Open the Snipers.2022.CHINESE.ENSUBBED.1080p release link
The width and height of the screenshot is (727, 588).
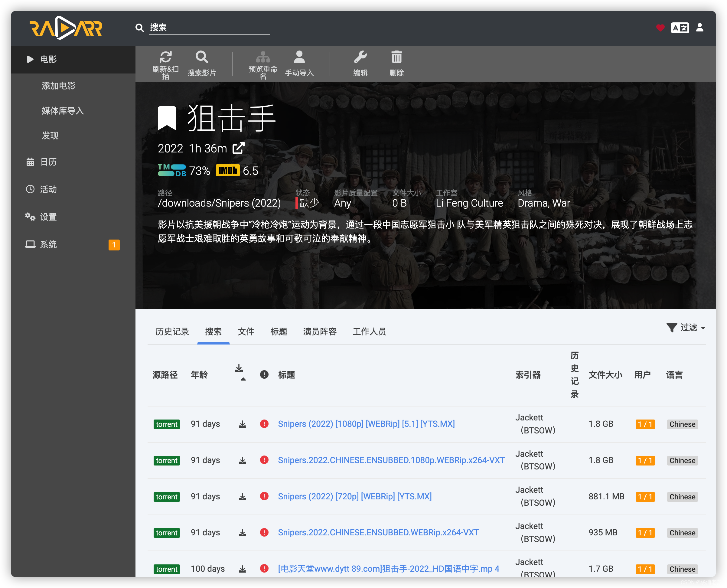391,460
